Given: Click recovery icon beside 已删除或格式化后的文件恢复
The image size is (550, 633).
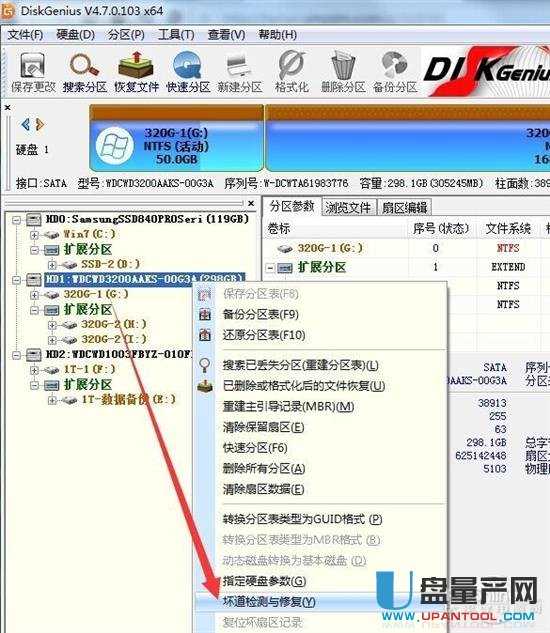Looking at the screenshot, I should tap(205, 386).
